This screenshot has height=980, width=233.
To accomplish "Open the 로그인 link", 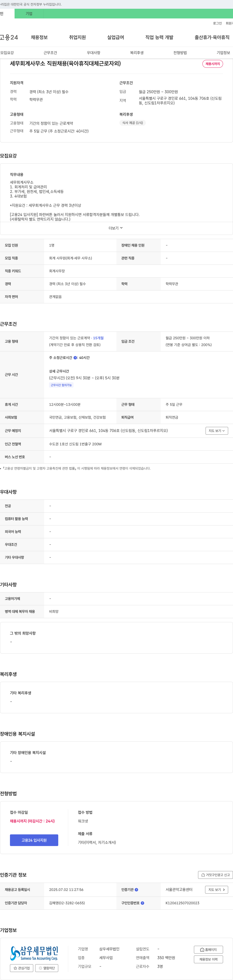I will coord(217,24).
